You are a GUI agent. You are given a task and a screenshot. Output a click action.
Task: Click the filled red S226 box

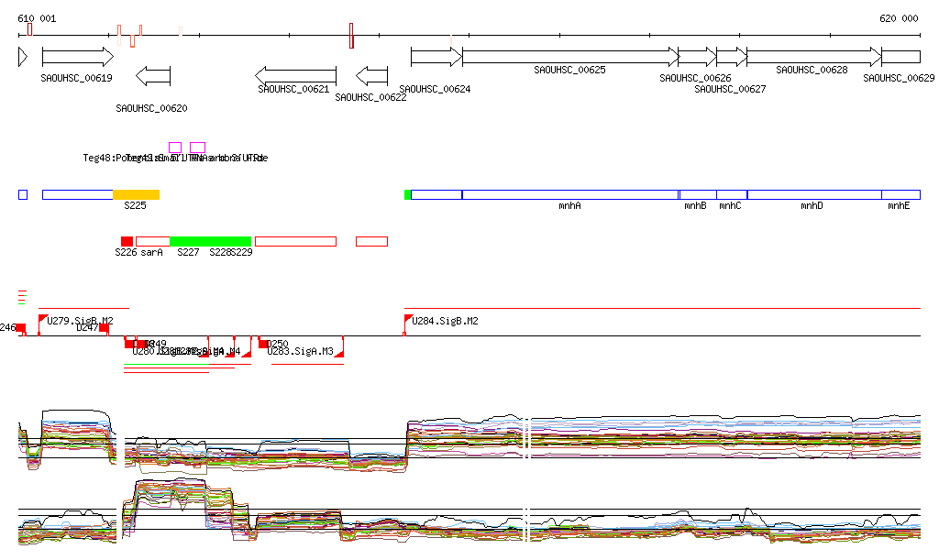pos(127,241)
